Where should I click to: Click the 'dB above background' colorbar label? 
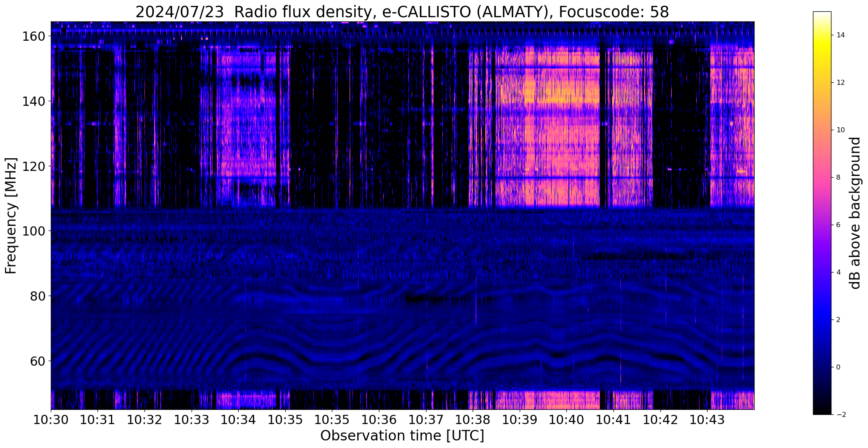pos(855,213)
